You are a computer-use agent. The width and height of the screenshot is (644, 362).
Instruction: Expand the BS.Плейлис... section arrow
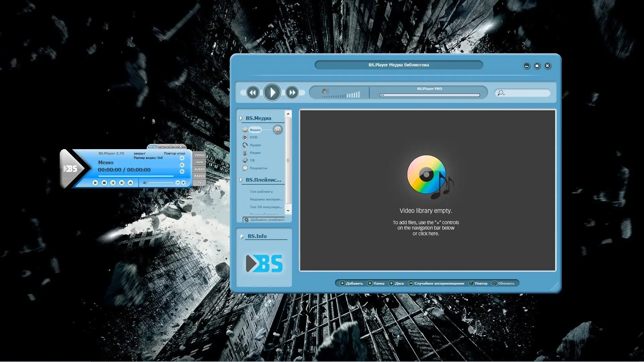tap(241, 180)
